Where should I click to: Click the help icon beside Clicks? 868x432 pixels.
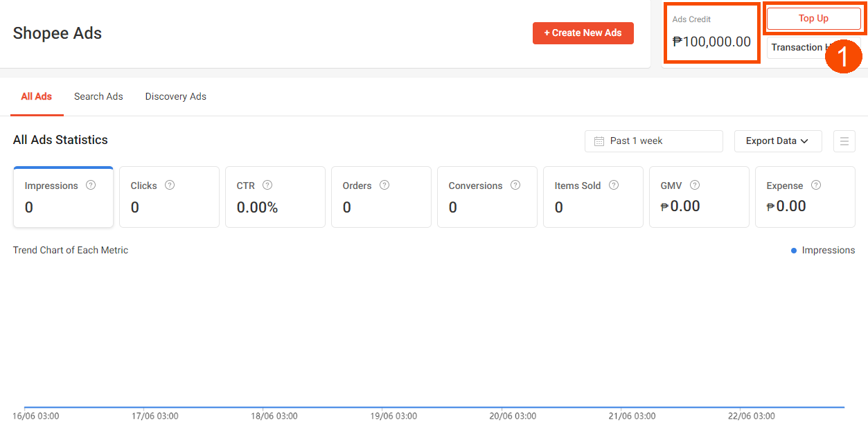click(x=170, y=186)
